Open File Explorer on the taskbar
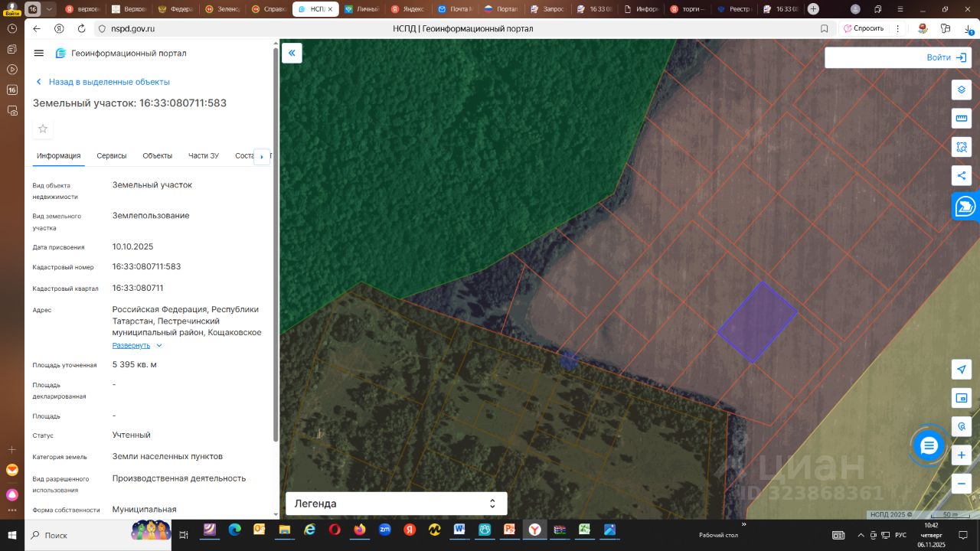The image size is (980, 551). (x=285, y=530)
